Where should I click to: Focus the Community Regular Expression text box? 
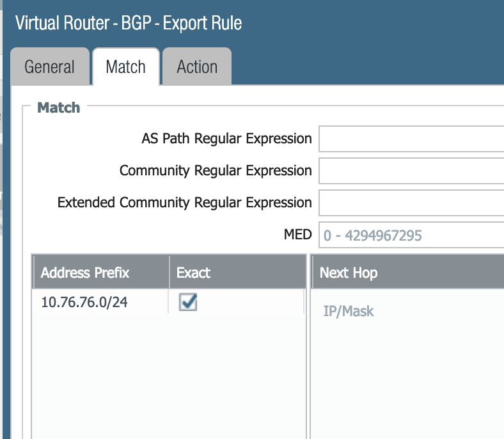click(x=411, y=171)
